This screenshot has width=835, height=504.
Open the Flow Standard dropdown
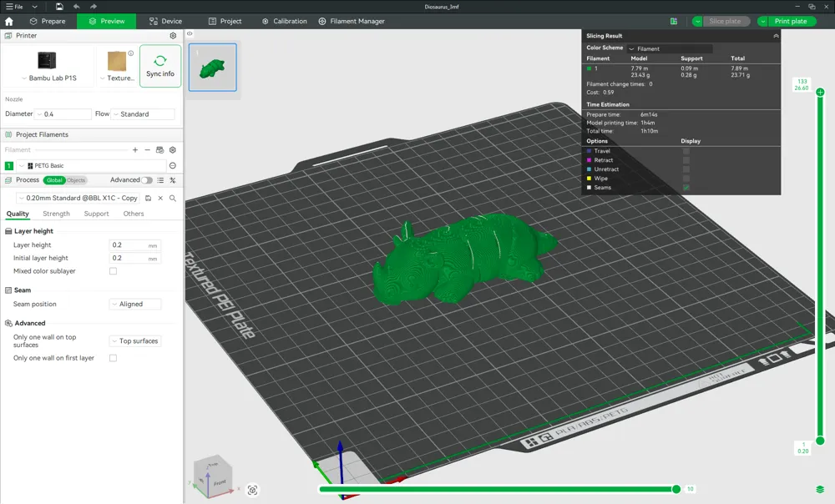[x=143, y=113]
